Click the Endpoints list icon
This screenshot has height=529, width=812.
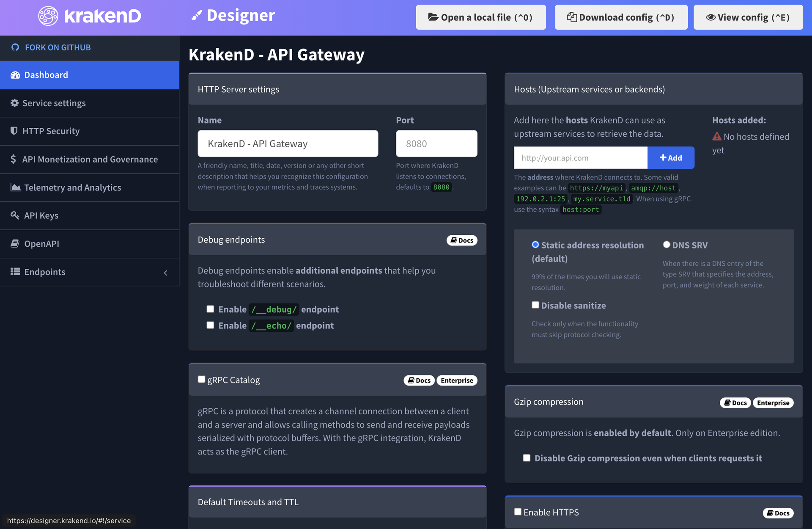click(15, 272)
